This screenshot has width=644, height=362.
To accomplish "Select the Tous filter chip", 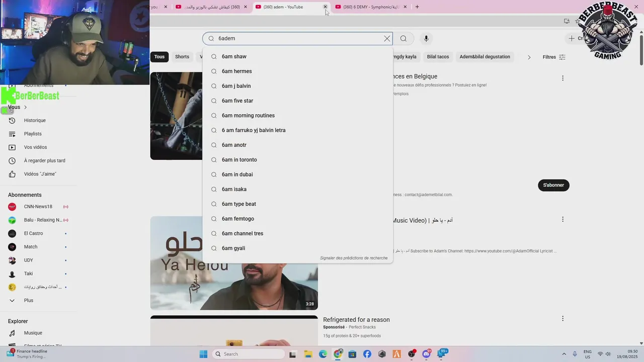I will (x=159, y=57).
